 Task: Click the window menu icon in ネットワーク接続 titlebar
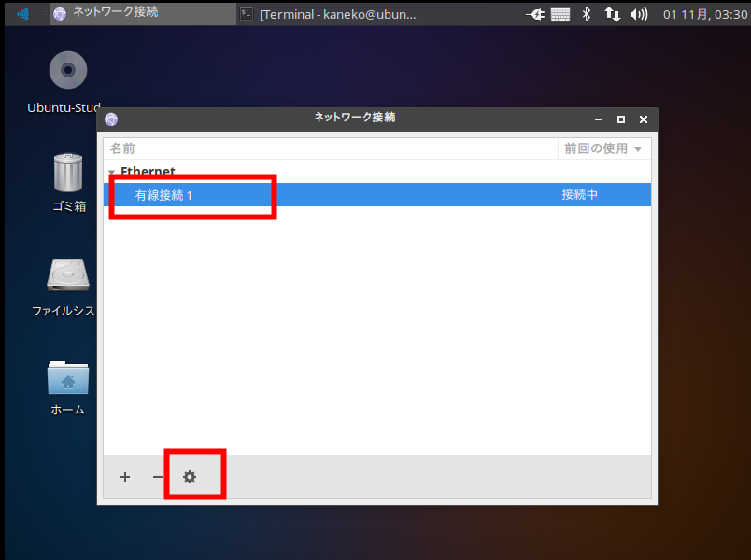(111, 119)
